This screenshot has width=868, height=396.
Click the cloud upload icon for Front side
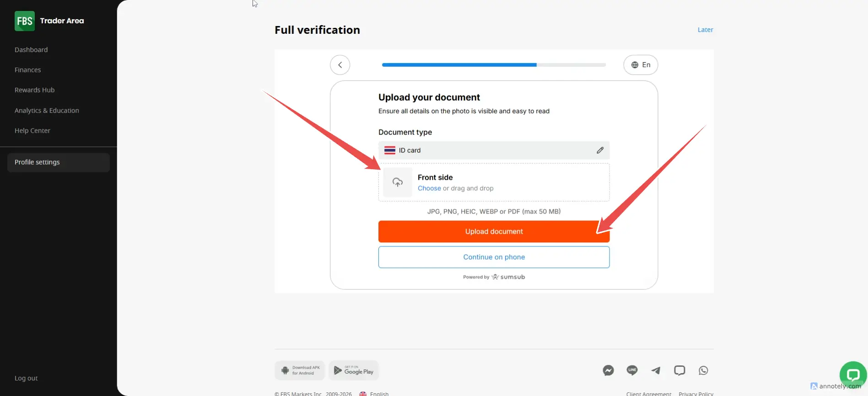click(x=398, y=182)
